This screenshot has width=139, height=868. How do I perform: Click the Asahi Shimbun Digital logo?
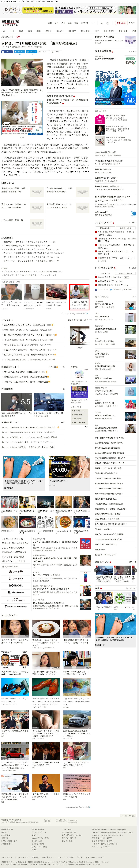point(10,23)
